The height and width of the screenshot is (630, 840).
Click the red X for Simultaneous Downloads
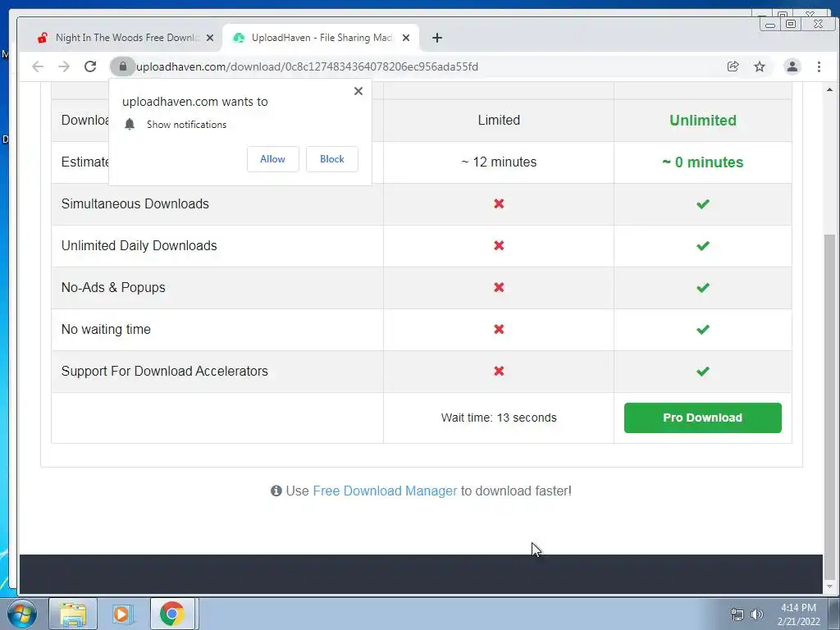coord(499,203)
